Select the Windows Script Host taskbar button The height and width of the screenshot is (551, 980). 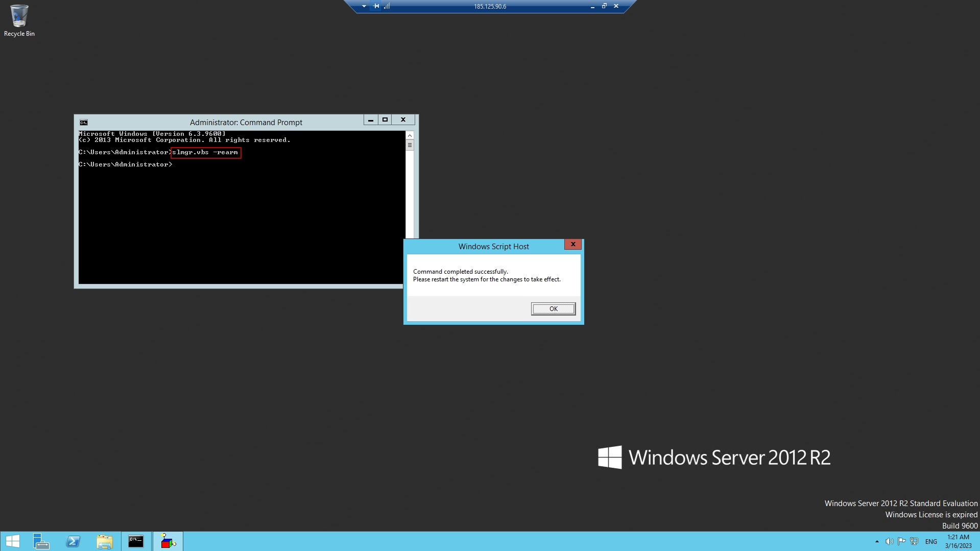(168, 541)
